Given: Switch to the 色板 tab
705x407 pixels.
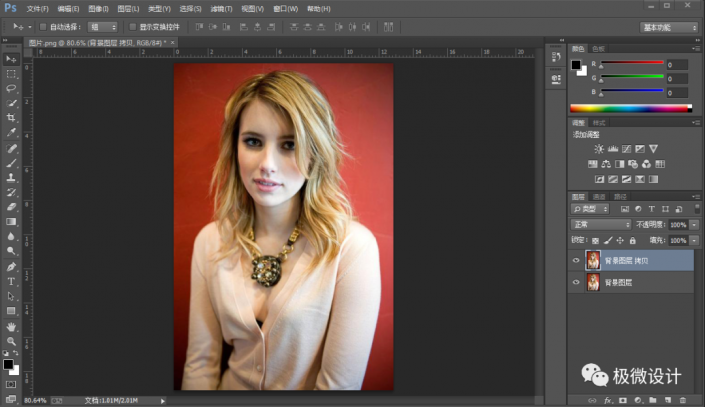Looking at the screenshot, I should pos(598,48).
